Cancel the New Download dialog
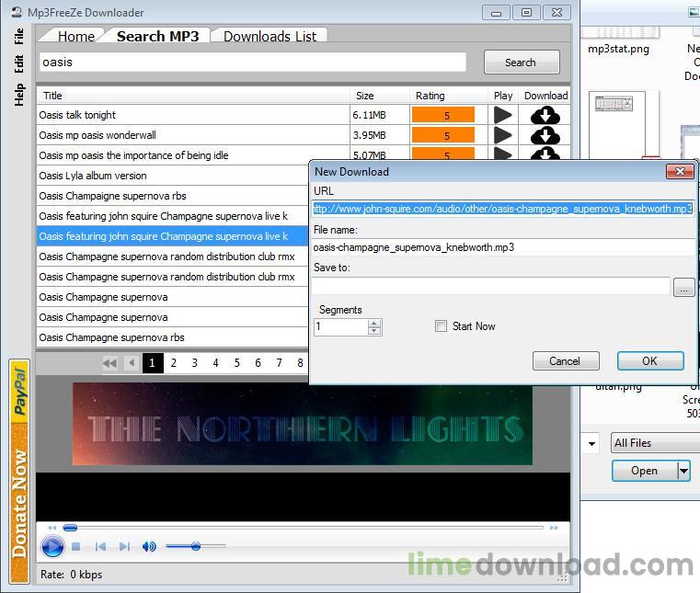Screen dimensions: 700x593 coord(565,361)
